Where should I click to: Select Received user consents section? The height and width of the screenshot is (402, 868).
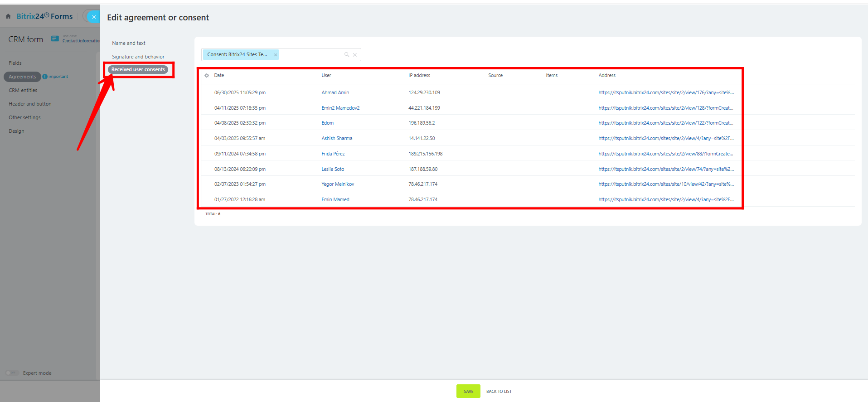point(138,69)
